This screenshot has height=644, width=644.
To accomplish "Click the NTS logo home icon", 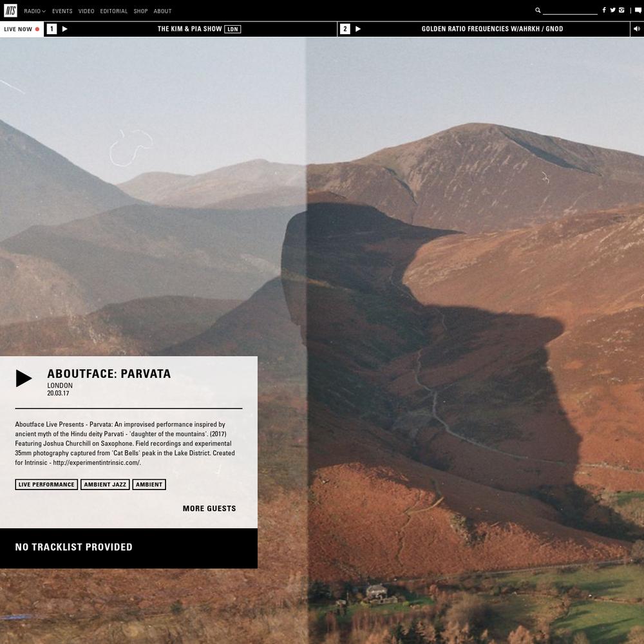I will pyautogui.click(x=10, y=11).
